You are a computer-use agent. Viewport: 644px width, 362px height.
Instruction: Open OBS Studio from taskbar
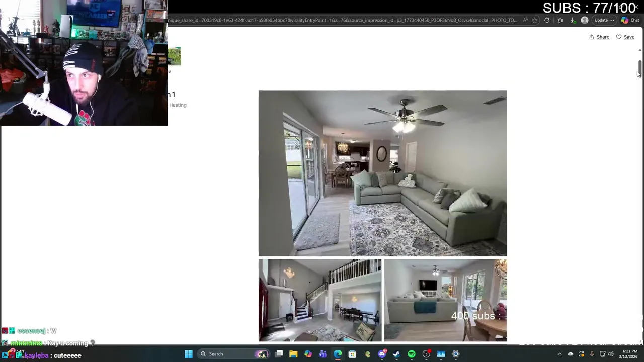[x=426, y=354]
